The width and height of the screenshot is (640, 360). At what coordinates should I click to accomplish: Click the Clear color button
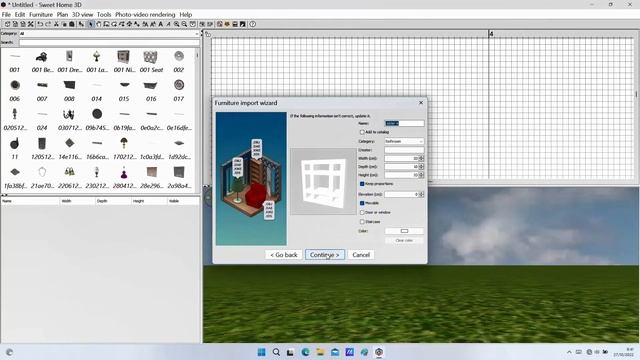(404, 240)
